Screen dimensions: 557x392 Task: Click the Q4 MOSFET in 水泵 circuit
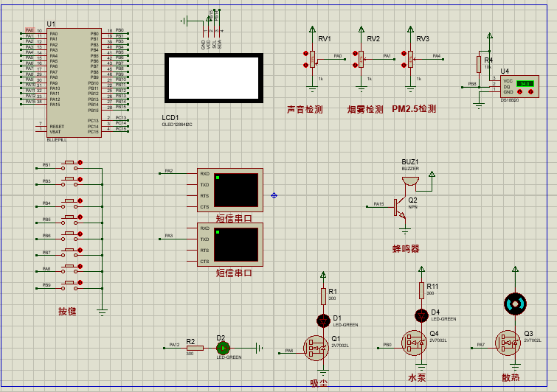pyautogui.click(x=414, y=343)
